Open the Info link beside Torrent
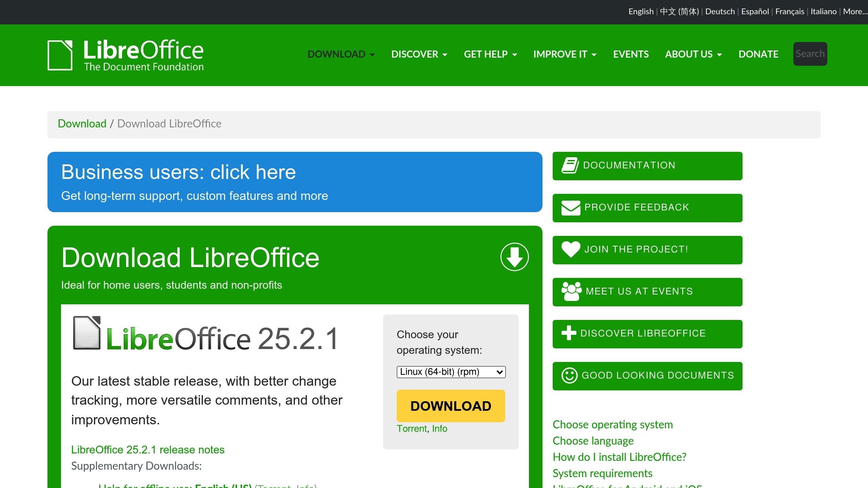This screenshot has width=868, height=488. coord(440,429)
